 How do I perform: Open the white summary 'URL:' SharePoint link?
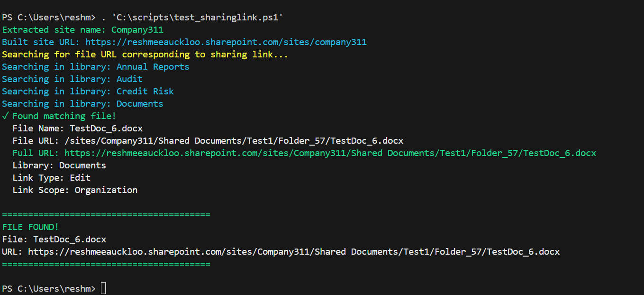click(x=294, y=252)
